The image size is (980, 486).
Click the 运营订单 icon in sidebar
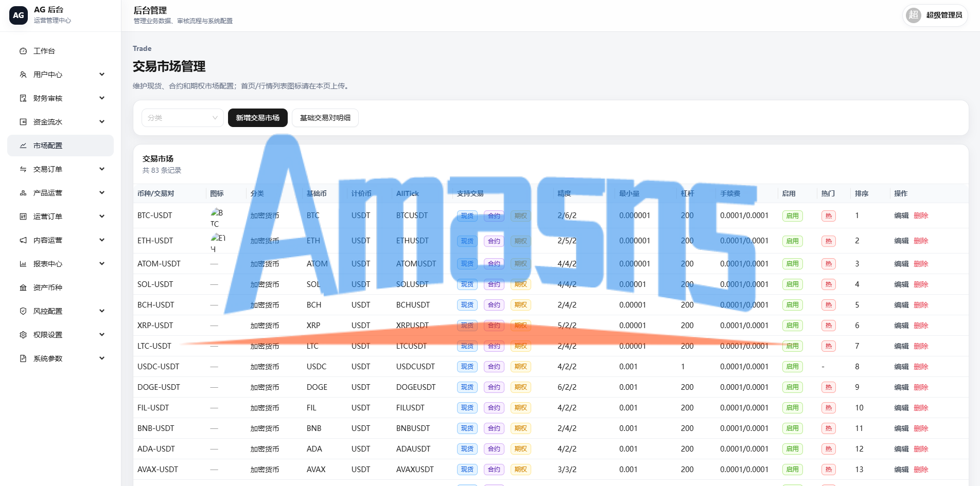23,217
